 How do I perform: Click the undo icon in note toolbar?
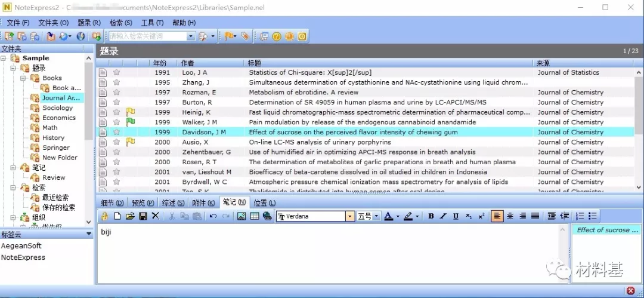(213, 216)
